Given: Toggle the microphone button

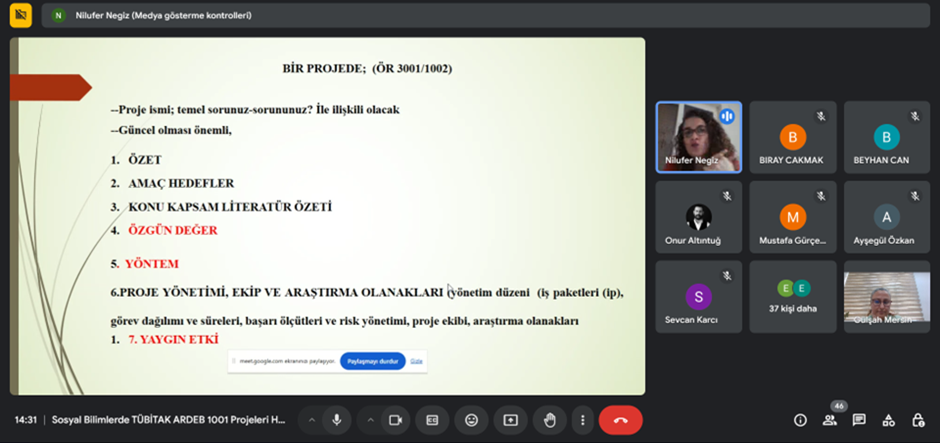Looking at the screenshot, I should pyautogui.click(x=337, y=420).
